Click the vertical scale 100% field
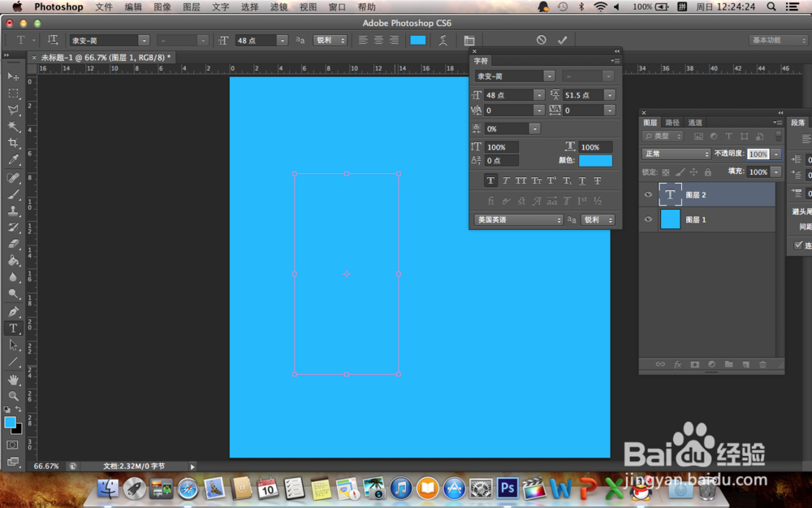The height and width of the screenshot is (508, 812). (x=501, y=147)
